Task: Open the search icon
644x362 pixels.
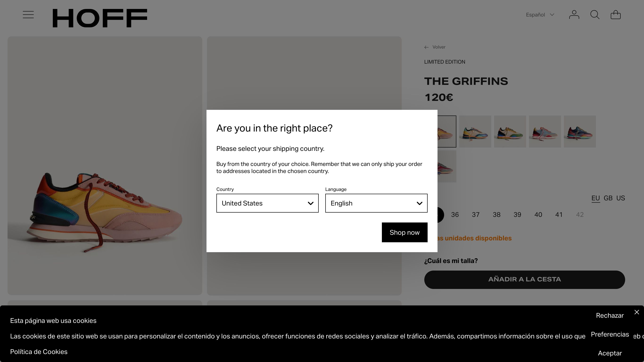Action: pos(595,15)
